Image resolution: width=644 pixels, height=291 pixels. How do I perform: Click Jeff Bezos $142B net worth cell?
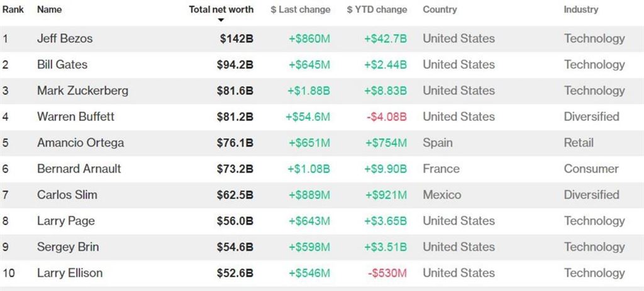(236, 38)
